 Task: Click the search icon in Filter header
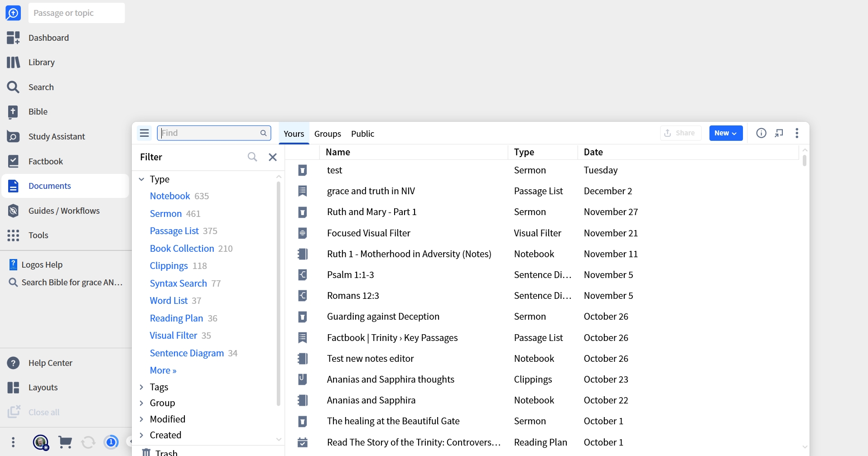(252, 157)
